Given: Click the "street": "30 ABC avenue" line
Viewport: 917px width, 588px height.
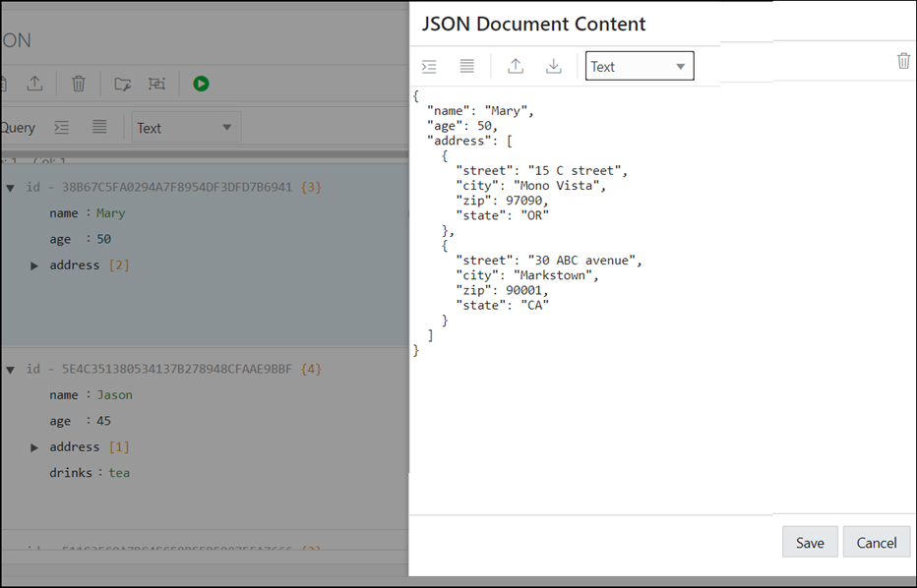Looking at the screenshot, I should click(549, 261).
